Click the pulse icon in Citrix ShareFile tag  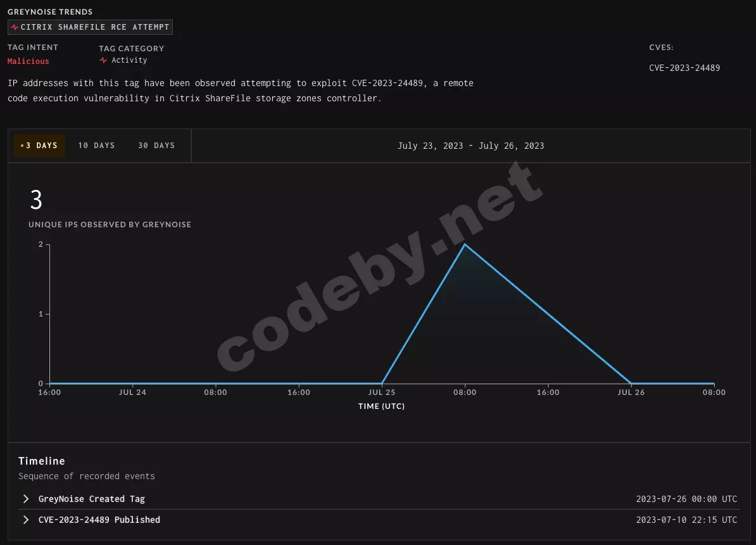[15, 27]
